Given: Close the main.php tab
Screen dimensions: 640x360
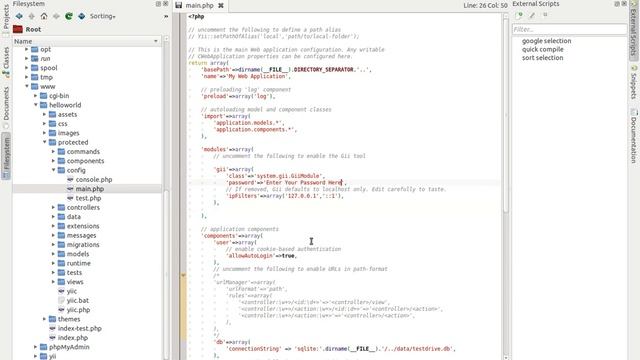Looking at the screenshot, I should click(x=221, y=6).
